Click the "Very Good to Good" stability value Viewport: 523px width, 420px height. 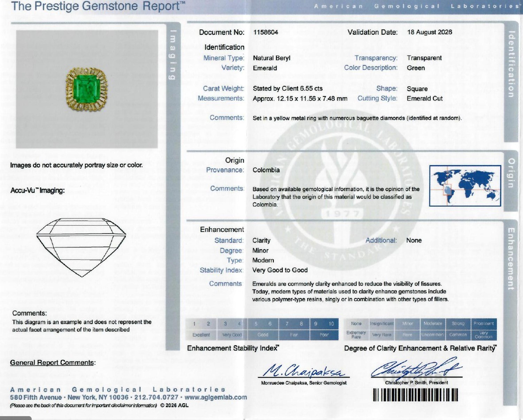coord(280,270)
